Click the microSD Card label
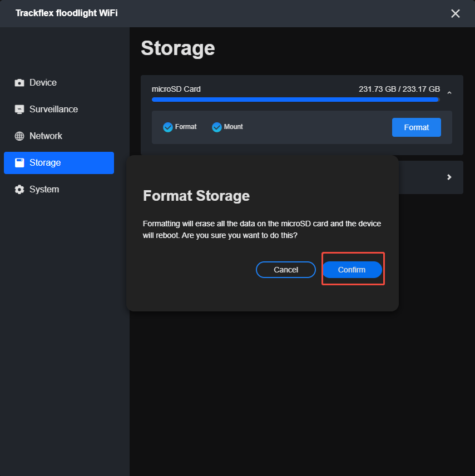This screenshot has width=475, height=476. tap(176, 89)
